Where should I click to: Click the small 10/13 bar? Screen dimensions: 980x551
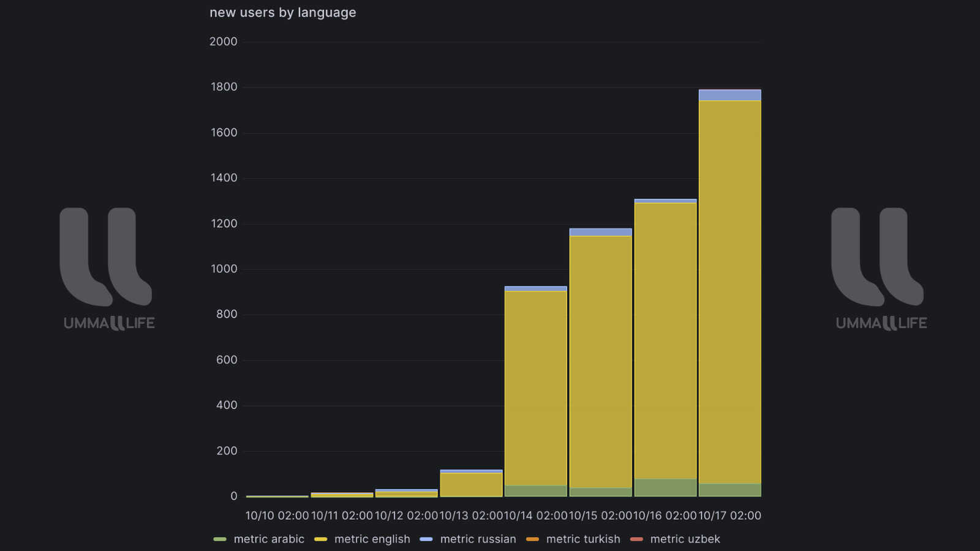(x=471, y=484)
